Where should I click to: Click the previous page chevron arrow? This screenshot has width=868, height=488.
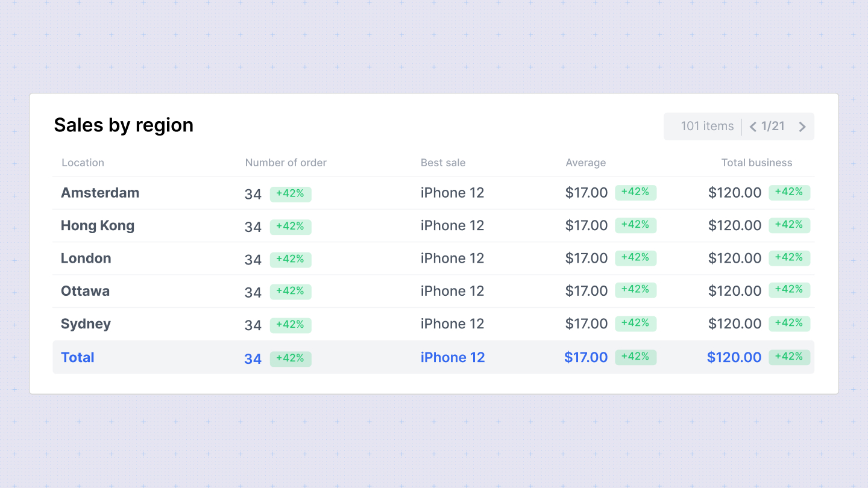point(753,127)
